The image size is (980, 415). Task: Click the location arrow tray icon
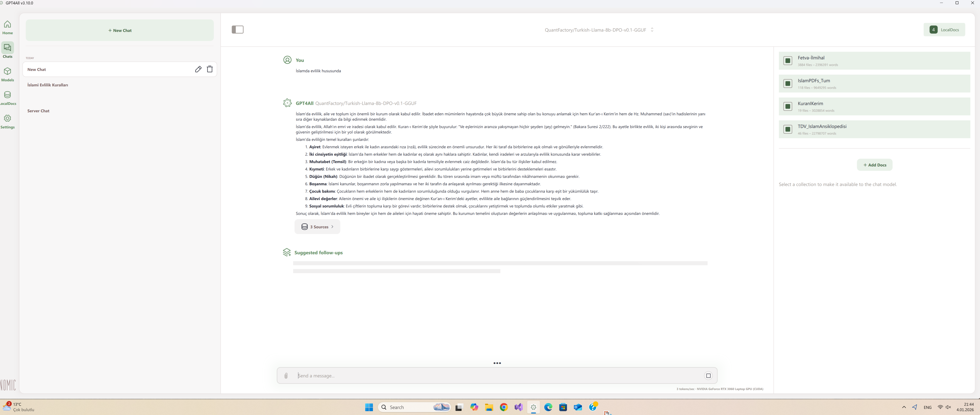[915, 407]
